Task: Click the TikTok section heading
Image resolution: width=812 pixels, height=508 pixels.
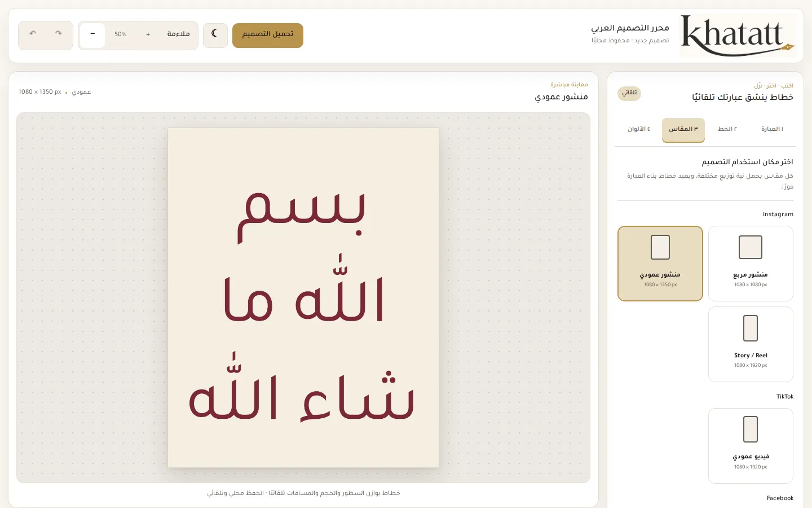Action: tap(785, 397)
